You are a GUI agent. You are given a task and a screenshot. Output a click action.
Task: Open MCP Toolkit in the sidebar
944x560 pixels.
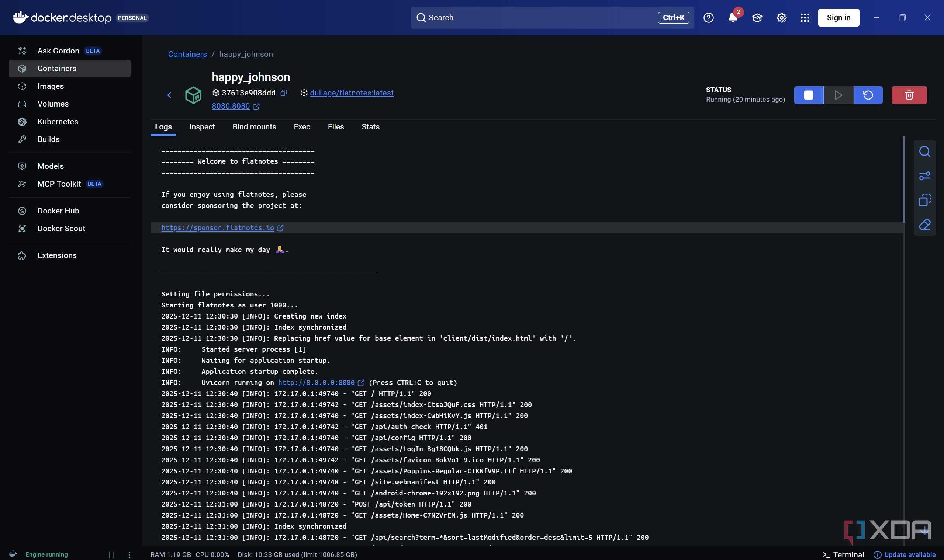pyautogui.click(x=69, y=184)
